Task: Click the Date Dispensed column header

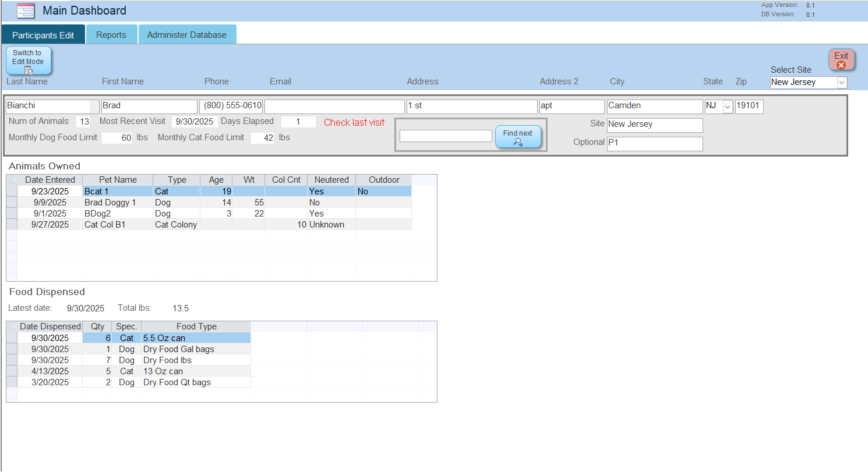Action: tap(50, 327)
